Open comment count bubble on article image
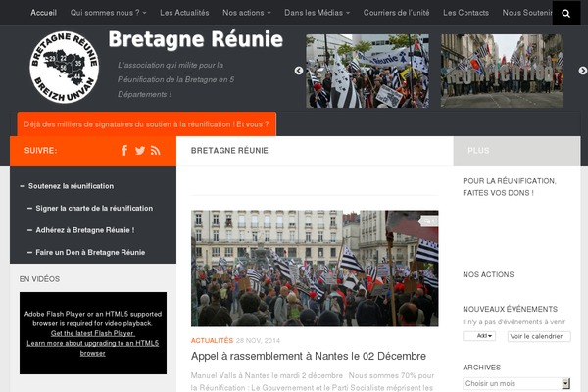588x392 pixels. tap(428, 221)
